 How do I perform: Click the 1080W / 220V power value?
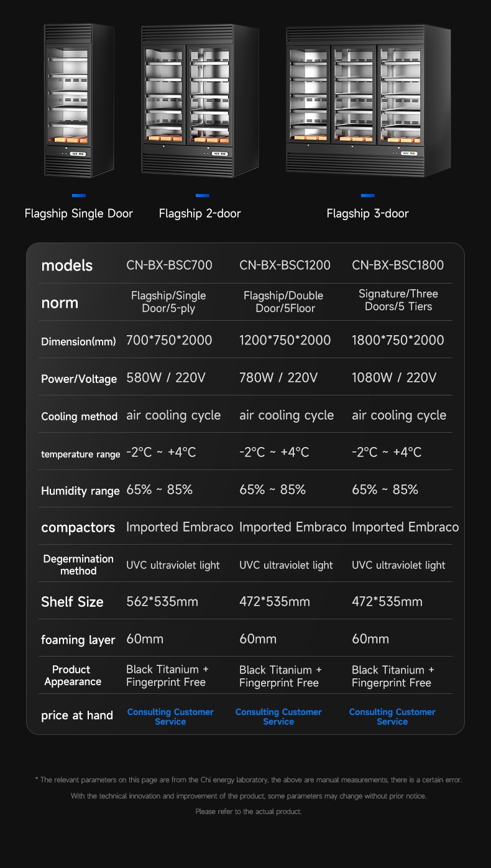point(394,377)
